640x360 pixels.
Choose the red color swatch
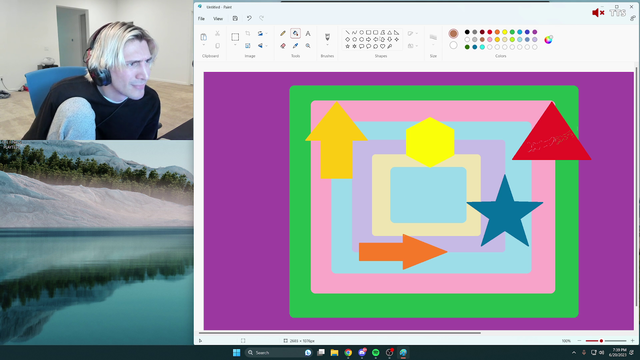489,32
